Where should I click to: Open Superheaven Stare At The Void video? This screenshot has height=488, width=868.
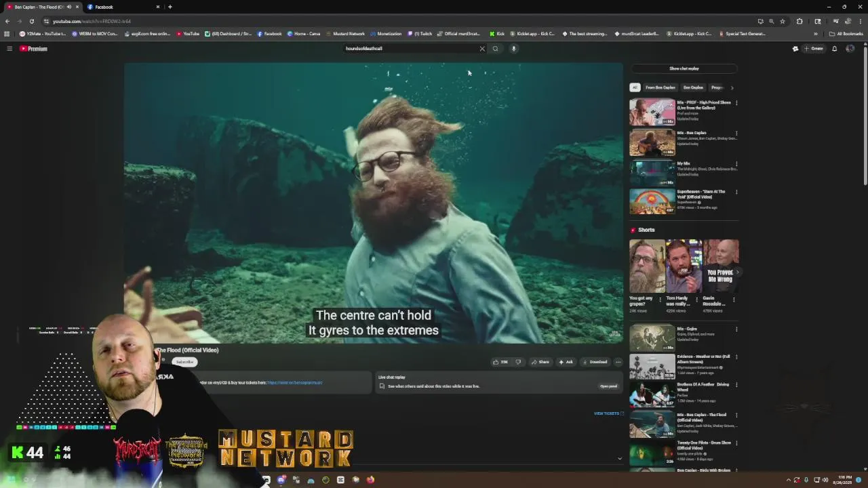(x=652, y=201)
